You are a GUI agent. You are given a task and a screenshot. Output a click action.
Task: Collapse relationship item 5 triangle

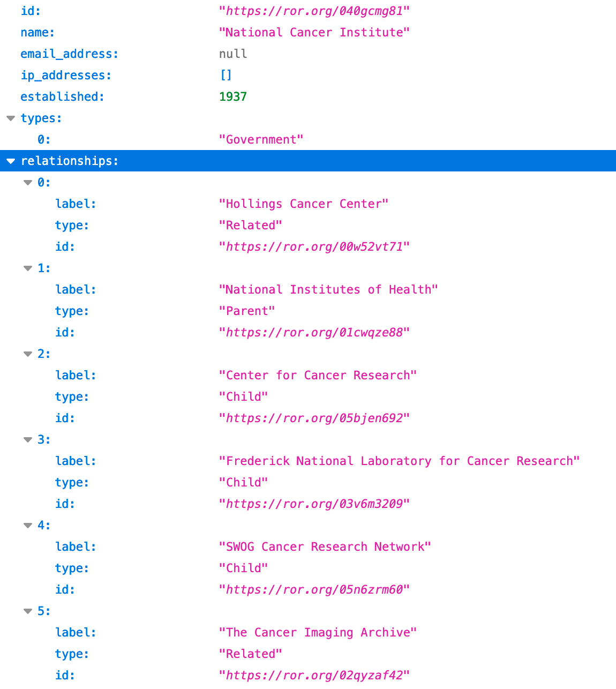click(x=28, y=611)
